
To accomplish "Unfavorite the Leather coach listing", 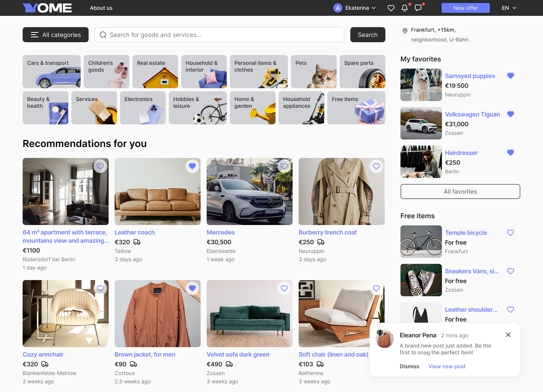I will pyautogui.click(x=192, y=166).
